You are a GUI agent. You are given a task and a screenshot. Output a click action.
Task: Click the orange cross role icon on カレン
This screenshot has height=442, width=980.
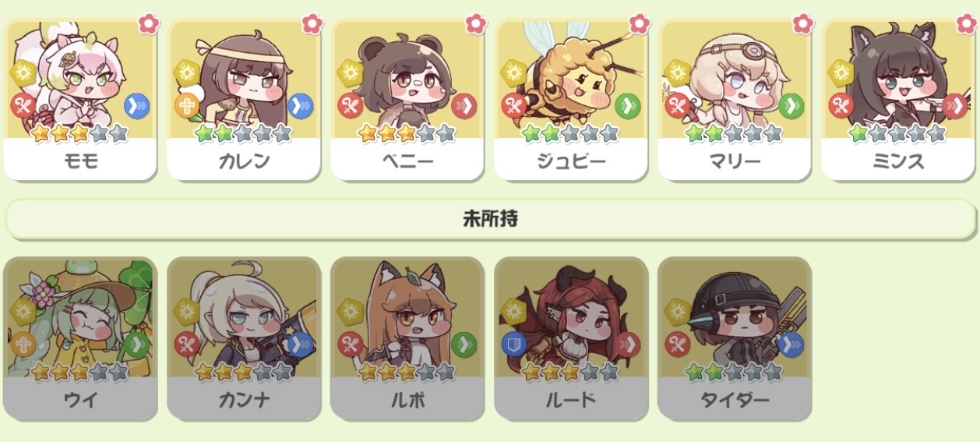pyautogui.click(x=187, y=105)
